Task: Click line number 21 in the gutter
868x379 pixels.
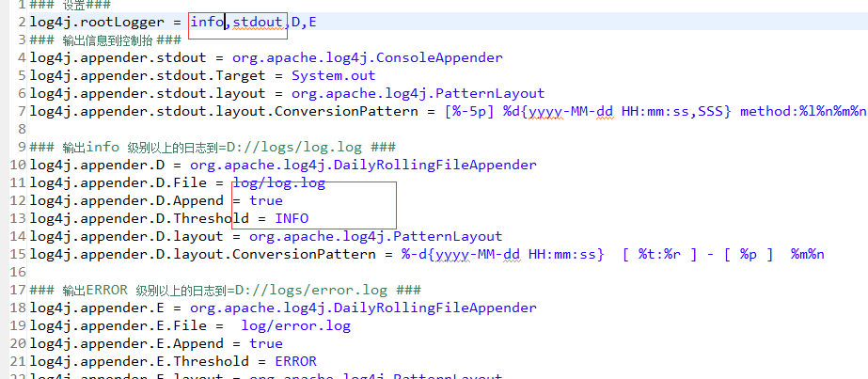Action: click(x=19, y=361)
